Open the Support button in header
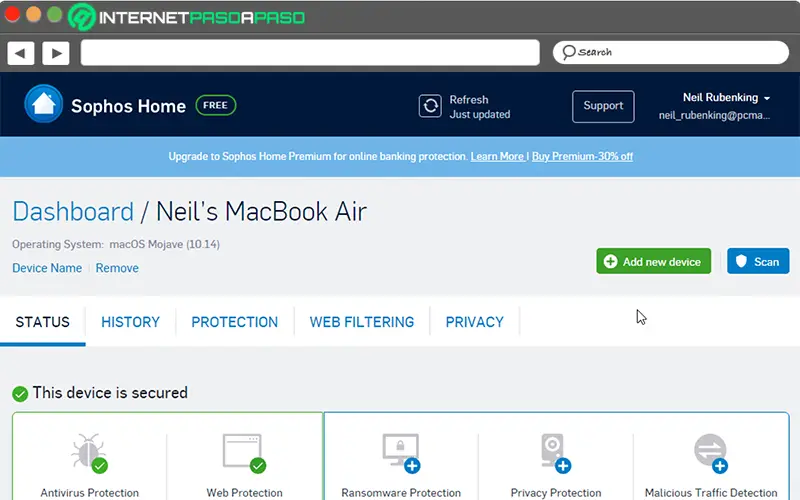The image size is (800, 500). 603,106
